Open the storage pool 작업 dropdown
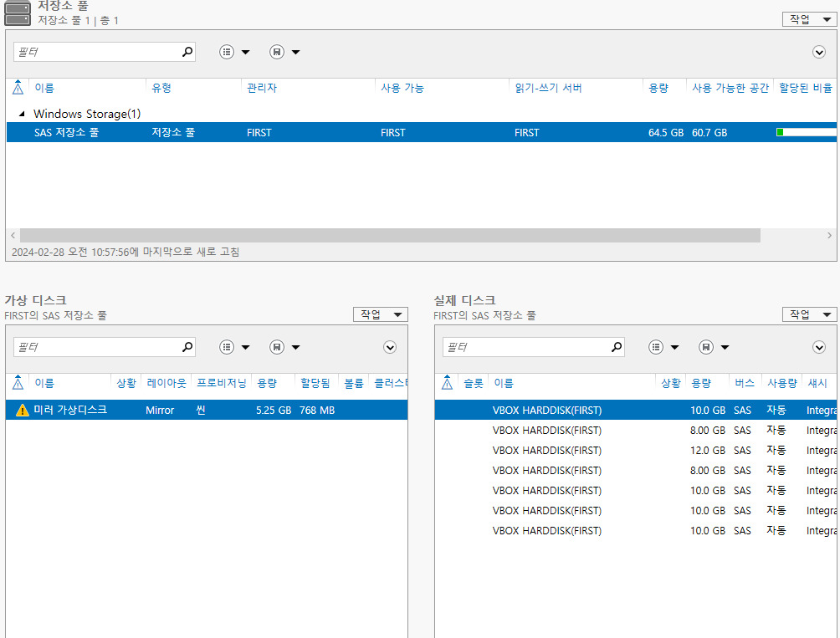The image size is (840, 638). (x=809, y=19)
